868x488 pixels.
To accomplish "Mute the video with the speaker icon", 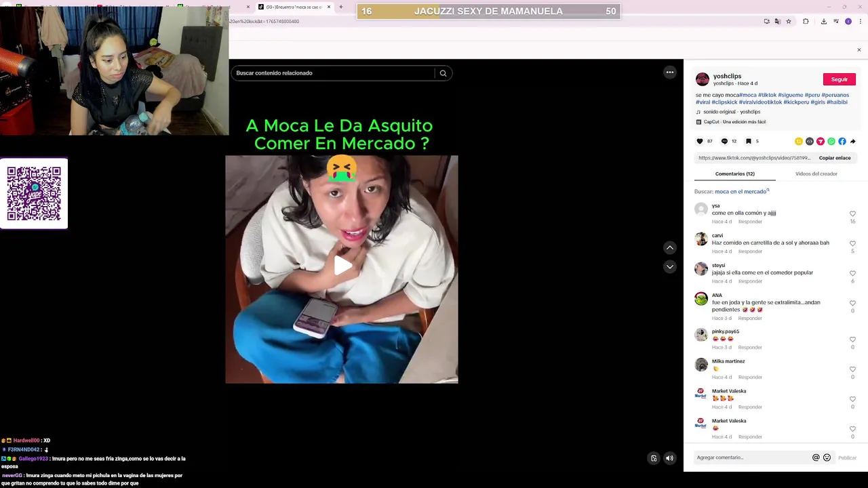I will (x=669, y=458).
